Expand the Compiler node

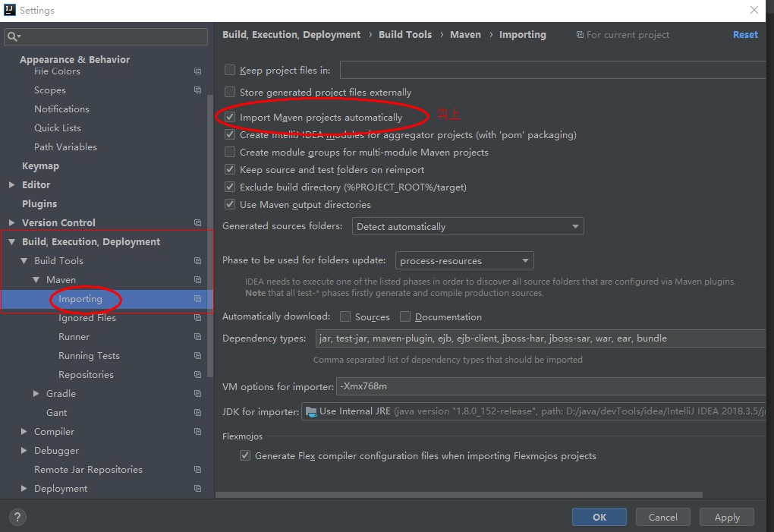24,431
